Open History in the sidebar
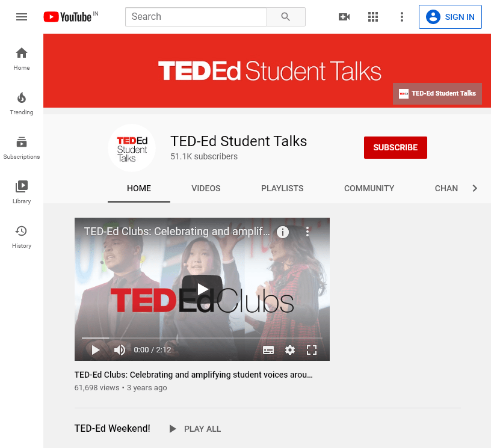 point(22,237)
